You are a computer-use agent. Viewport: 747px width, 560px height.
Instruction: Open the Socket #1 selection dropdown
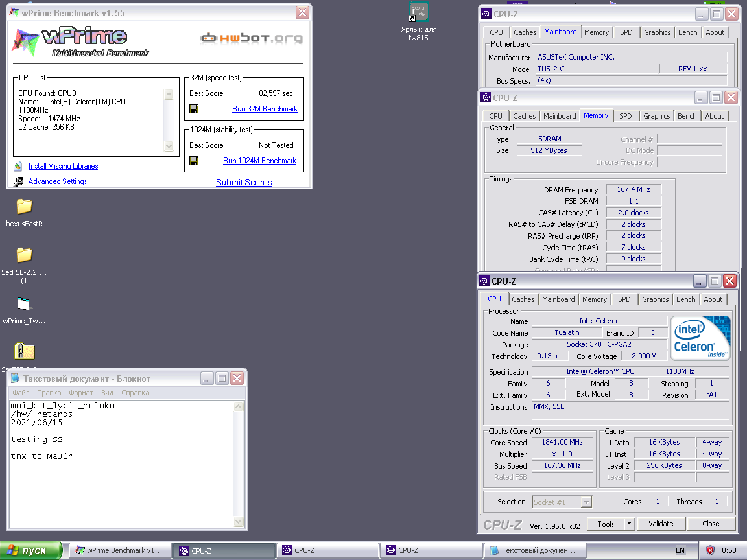pos(586,502)
